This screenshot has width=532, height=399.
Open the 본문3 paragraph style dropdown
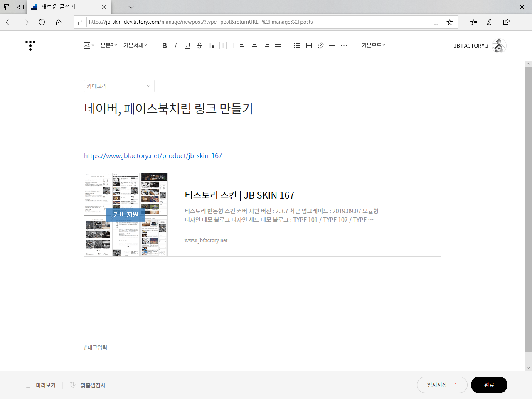click(109, 45)
